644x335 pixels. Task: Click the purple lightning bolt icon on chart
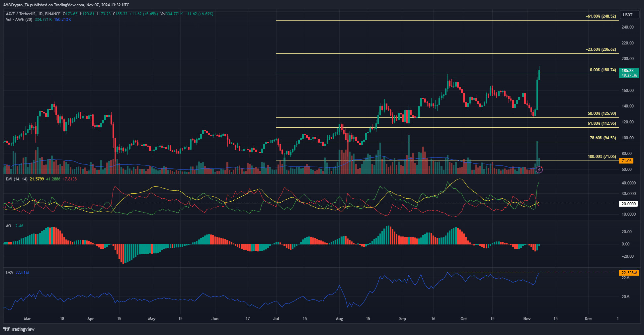(539, 170)
